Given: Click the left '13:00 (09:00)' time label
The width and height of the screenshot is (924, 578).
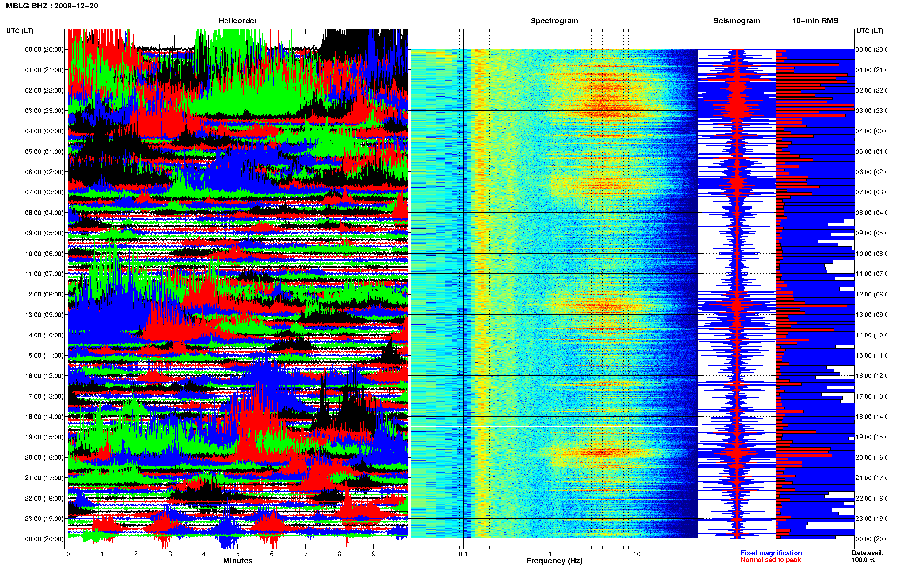Looking at the screenshot, I should coord(44,315).
